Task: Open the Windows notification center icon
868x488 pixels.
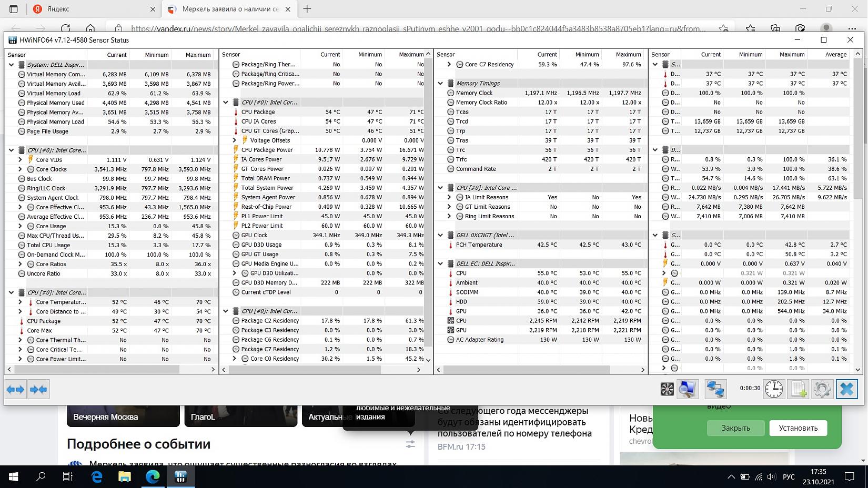Action: (850, 477)
